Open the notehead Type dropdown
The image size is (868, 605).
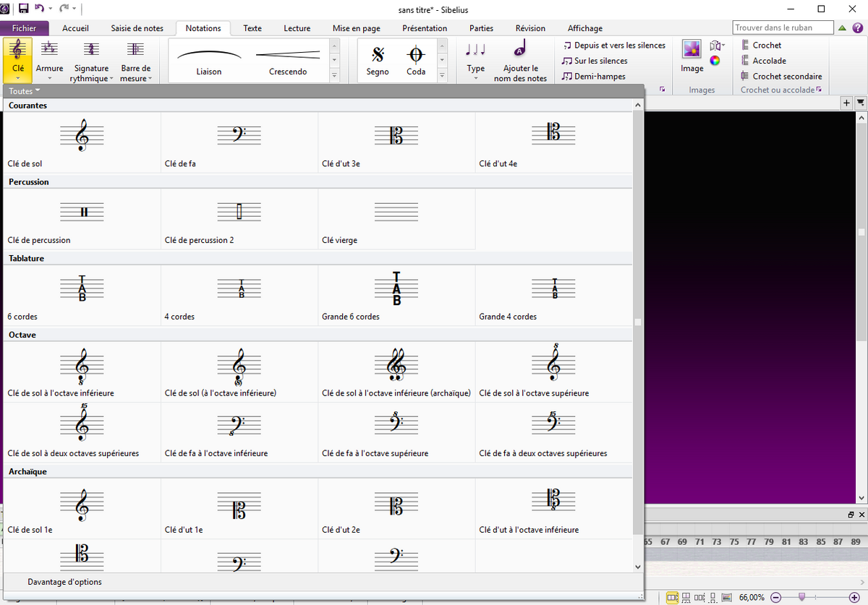(x=476, y=60)
